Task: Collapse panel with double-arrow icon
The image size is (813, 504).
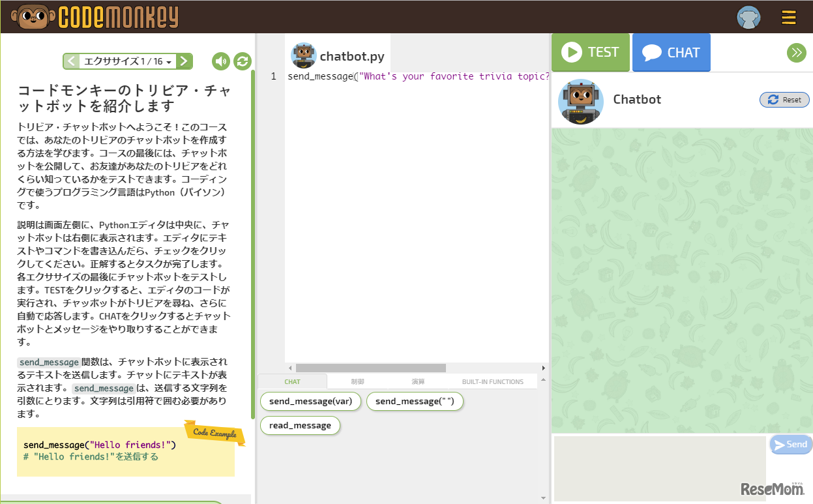Action: click(x=797, y=53)
